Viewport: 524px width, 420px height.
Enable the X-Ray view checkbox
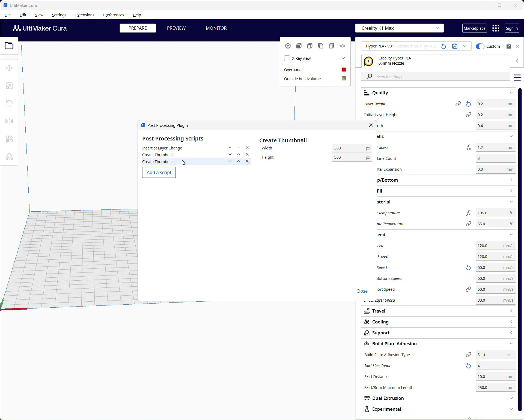287,58
